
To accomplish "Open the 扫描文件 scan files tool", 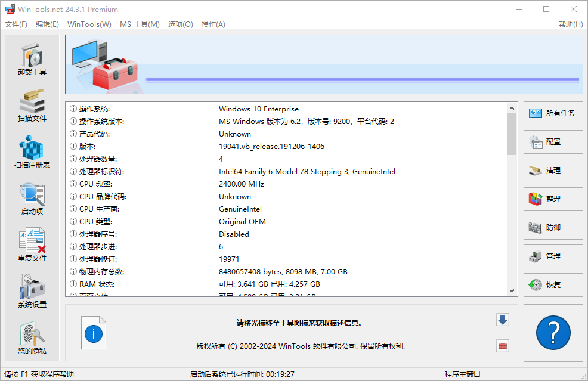I will pos(32,106).
